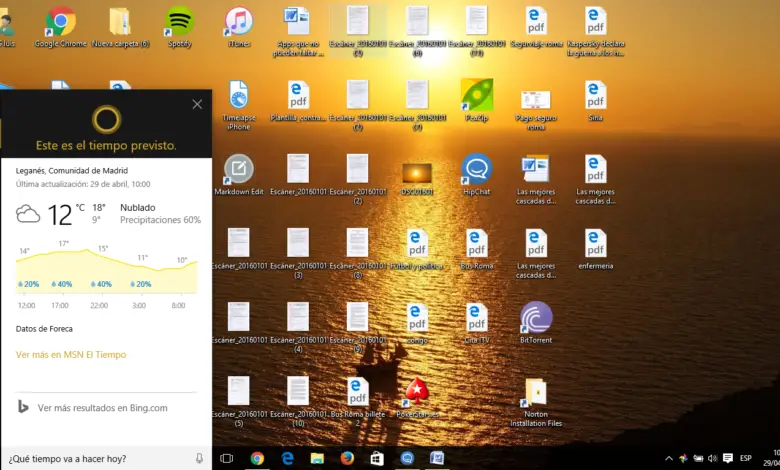Image resolution: width=780 pixels, height=470 pixels.
Task: Open the congo PDF file
Action: click(x=417, y=323)
